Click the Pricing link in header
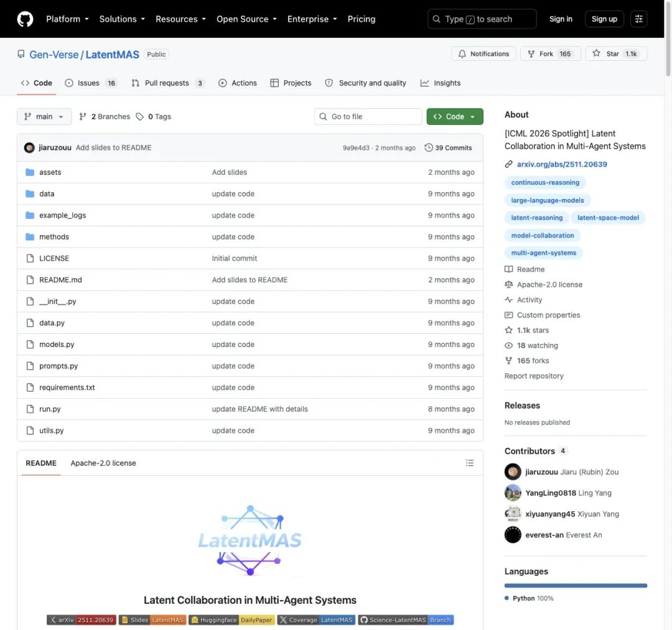This screenshot has height=630, width=672. 362,19
